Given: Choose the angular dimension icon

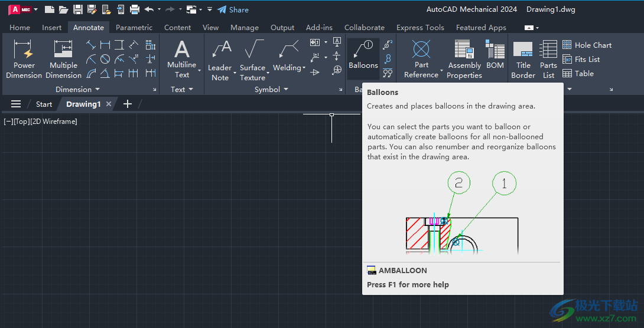Looking at the screenshot, I should pos(105,73).
